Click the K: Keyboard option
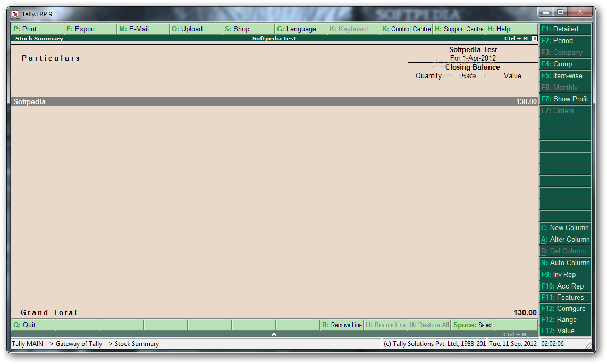607x364 pixels. point(353,29)
